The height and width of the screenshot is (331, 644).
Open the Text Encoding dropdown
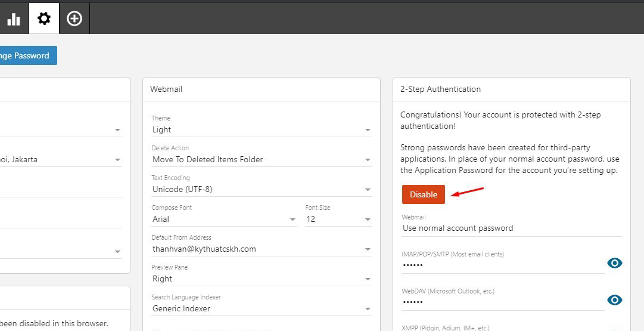pyautogui.click(x=261, y=189)
